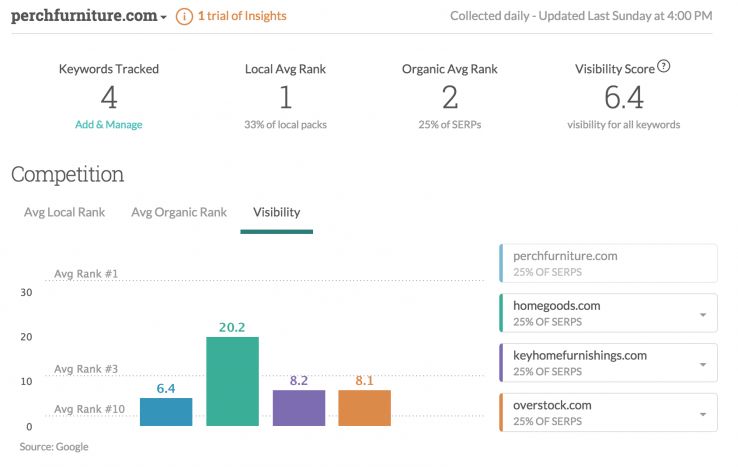Viewport: 738px width, 467px height.
Task: Click the orange 8.1 visibility bar
Action: pos(364,408)
